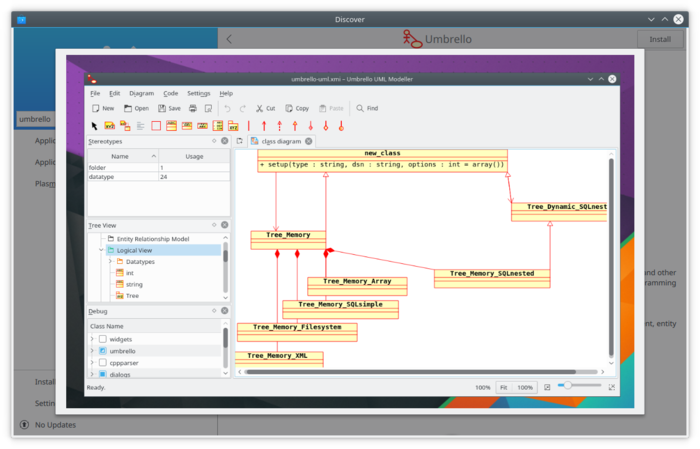Click the Cut scissors icon
The image size is (700, 449).
point(259,108)
